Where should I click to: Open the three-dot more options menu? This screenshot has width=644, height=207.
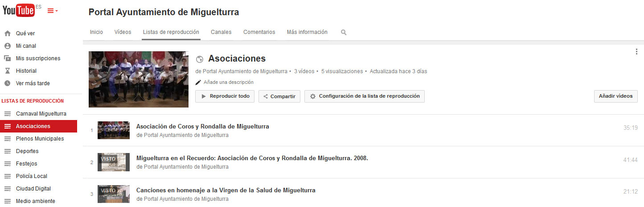(636, 52)
